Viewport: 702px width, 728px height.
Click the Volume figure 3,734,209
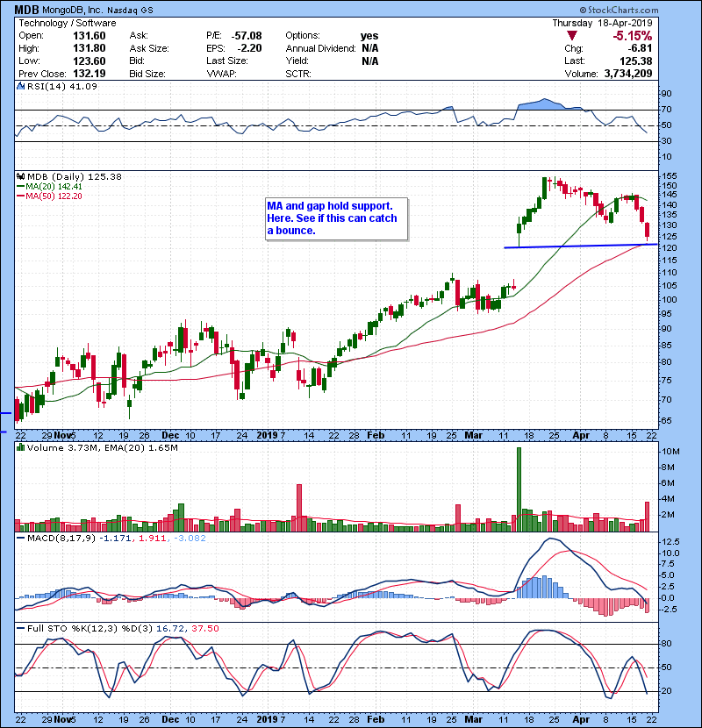(x=628, y=74)
